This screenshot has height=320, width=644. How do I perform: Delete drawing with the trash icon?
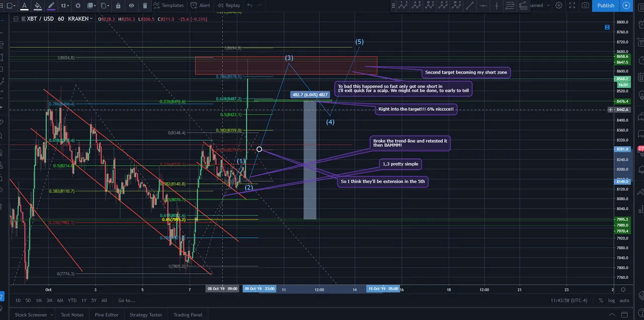coord(145,6)
